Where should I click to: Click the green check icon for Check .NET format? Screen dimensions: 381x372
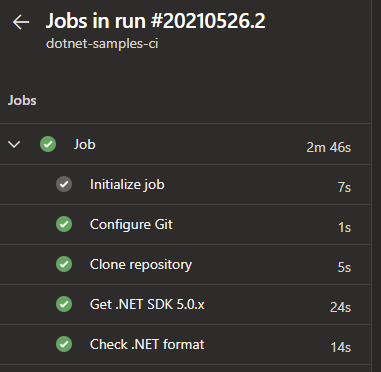[64, 344]
